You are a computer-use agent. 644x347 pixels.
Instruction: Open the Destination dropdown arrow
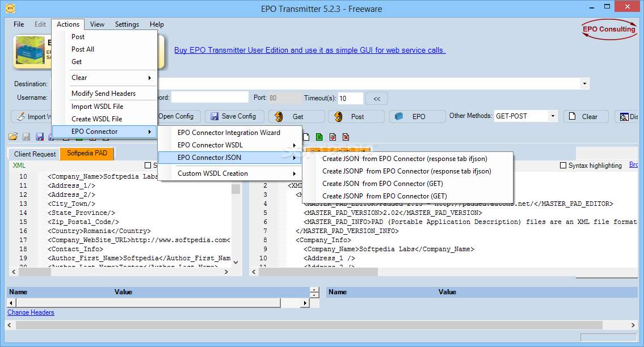(584, 84)
